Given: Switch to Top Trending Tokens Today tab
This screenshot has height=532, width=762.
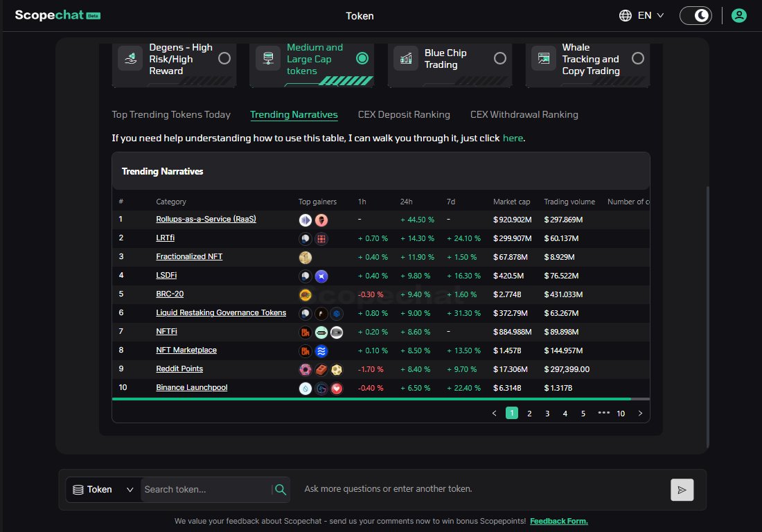Looking at the screenshot, I should pyautogui.click(x=171, y=115).
